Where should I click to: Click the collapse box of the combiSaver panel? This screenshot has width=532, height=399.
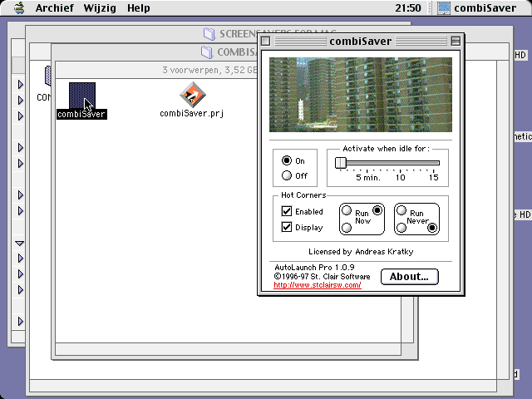[x=456, y=41]
